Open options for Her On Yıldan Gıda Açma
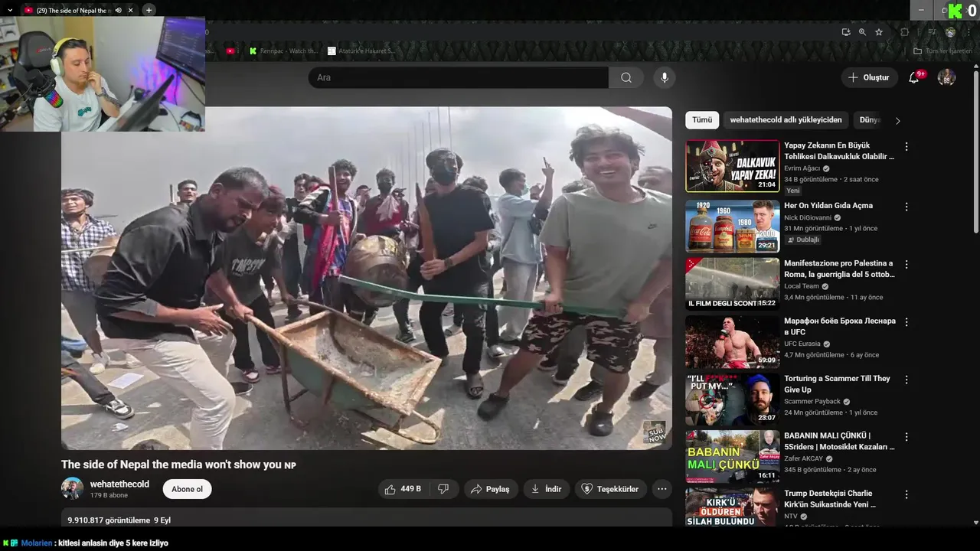Image resolution: width=980 pixels, height=551 pixels. 906,207
